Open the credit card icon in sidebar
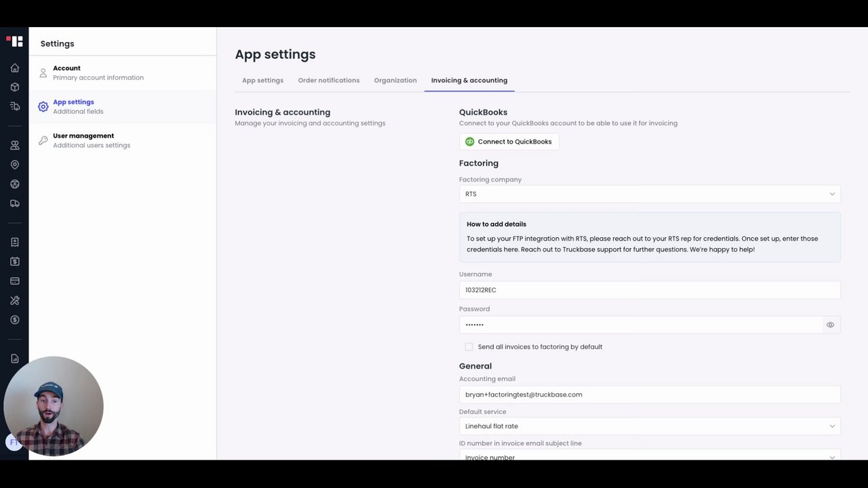This screenshot has width=868, height=488. point(14,281)
